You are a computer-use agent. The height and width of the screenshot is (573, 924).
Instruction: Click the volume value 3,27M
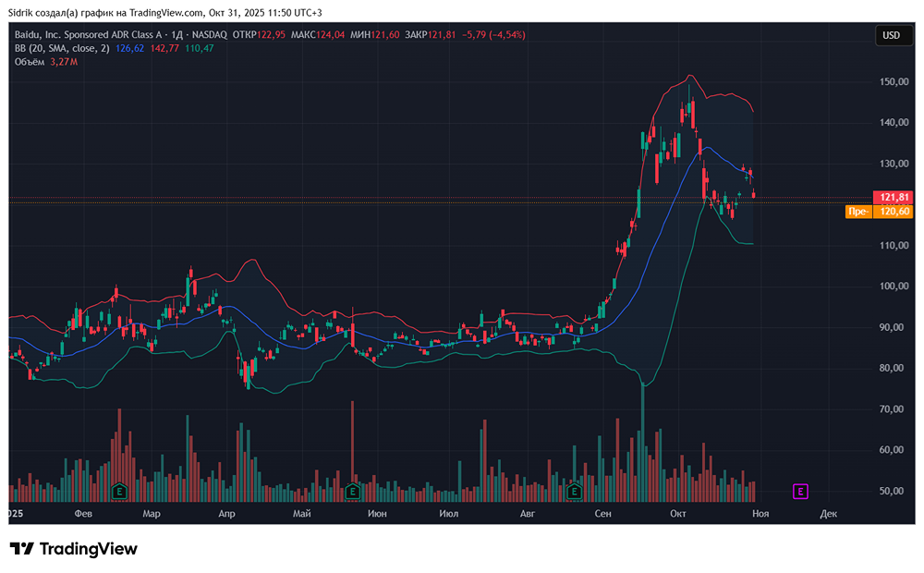pos(65,61)
